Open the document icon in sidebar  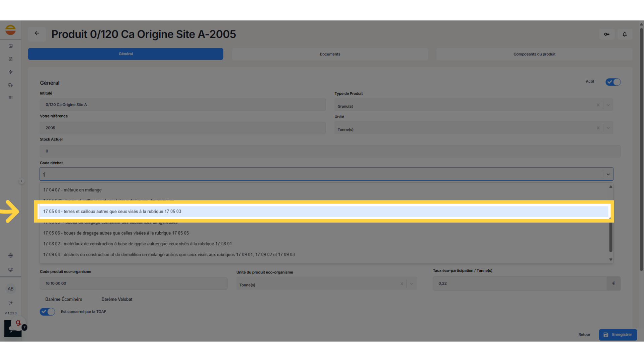click(x=11, y=59)
